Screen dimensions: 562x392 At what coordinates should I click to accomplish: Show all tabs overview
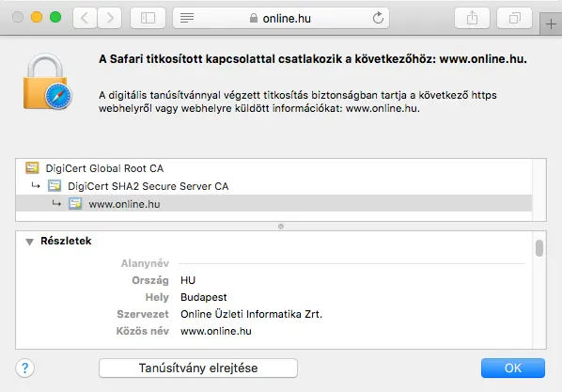pyautogui.click(x=514, y=18)
